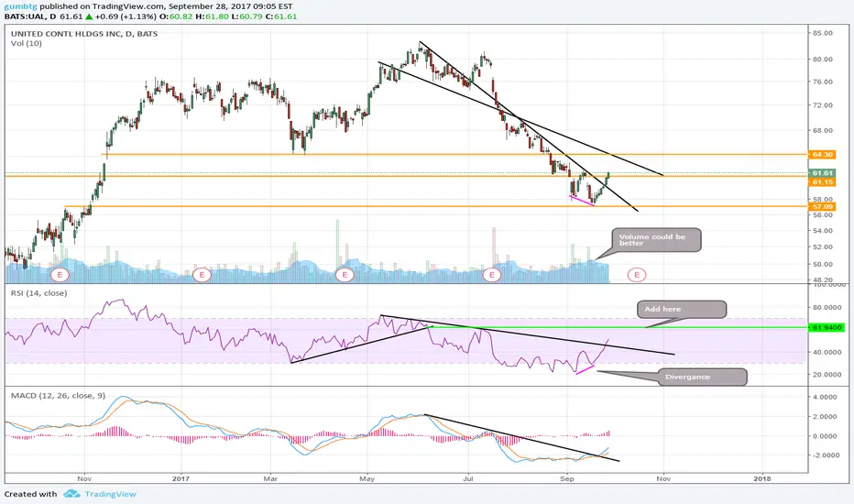Click the 76.00 price axis label
854x504 pixels.
(x=823, y=82)
